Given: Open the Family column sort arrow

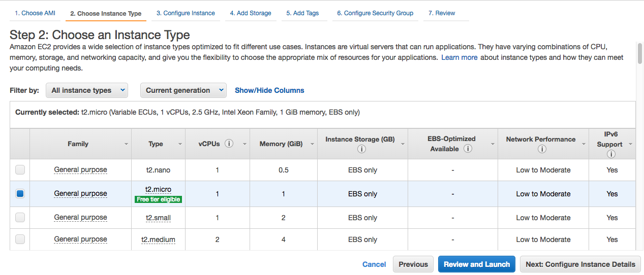Looking at the screenshot, I should click(126, 145).
